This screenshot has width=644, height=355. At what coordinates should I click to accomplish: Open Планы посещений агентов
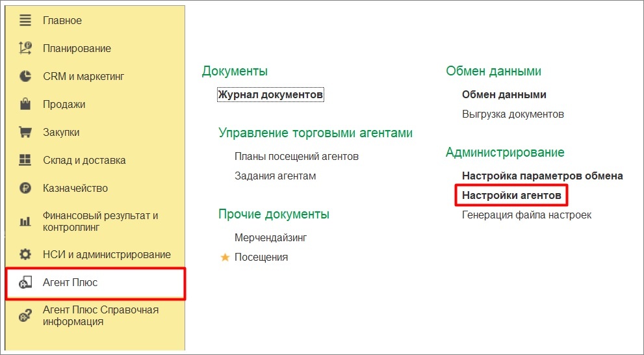click(296, 157)
